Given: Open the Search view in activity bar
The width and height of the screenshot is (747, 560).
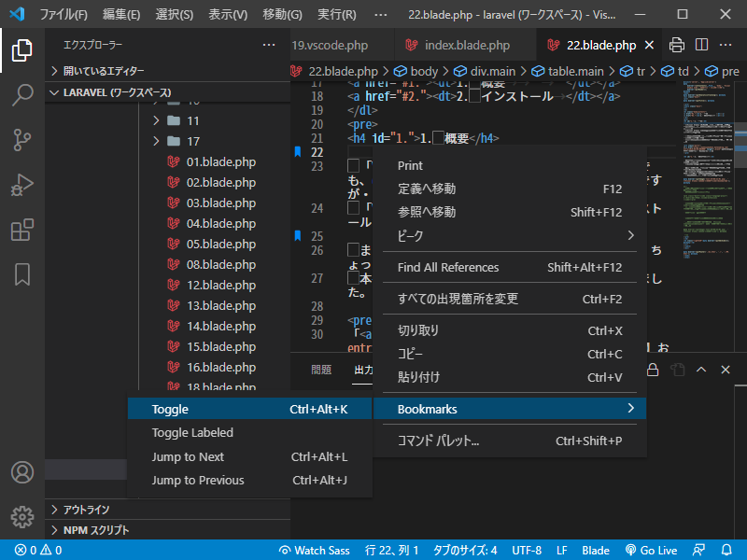Looking at the screenshot, I should click(22, 94).
